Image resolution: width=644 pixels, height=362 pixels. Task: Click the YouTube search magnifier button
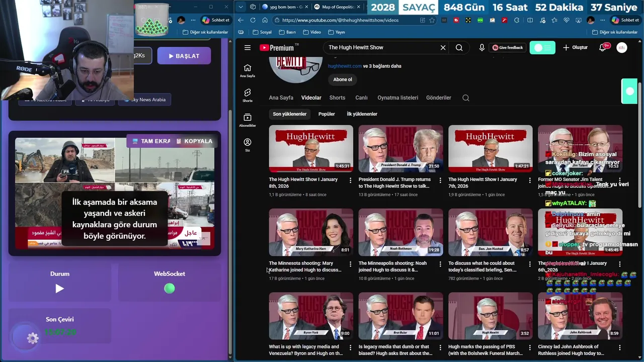(459, 48)
